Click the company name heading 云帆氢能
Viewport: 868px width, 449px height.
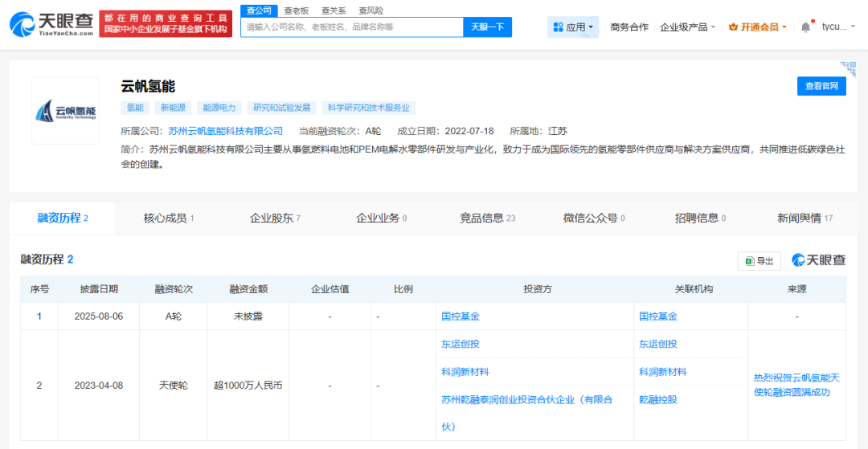coord(149,86)
